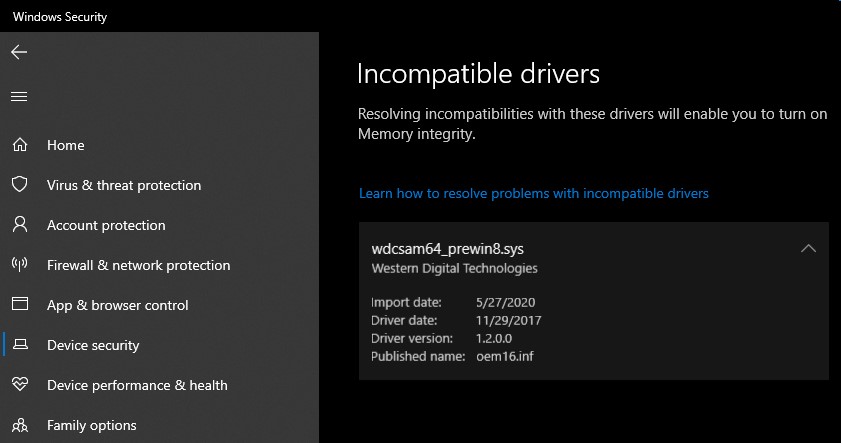
Task: Select Virus & threat protection menu item
Action: pos(124,185)
